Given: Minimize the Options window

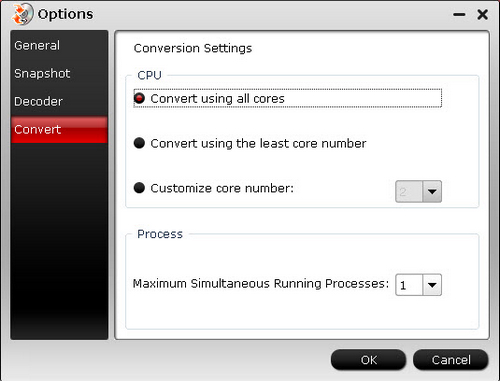Looking at the screenshot, I should point(459,15).
